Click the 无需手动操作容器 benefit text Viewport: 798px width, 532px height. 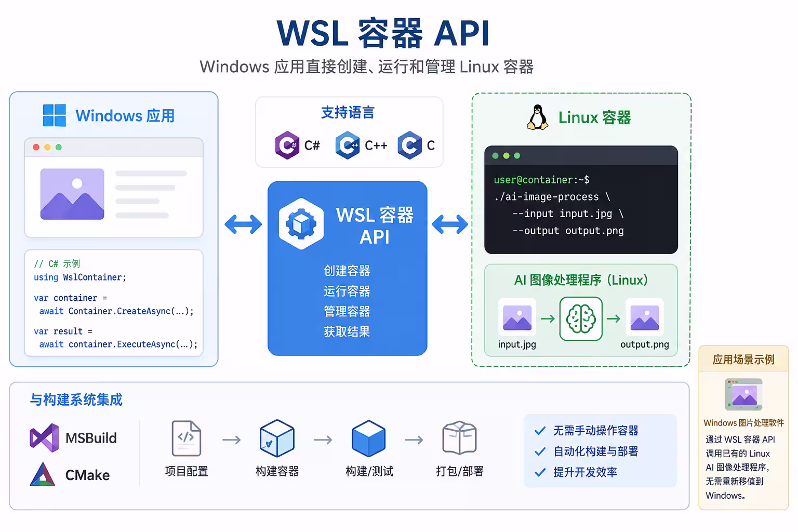coord(595,431)
